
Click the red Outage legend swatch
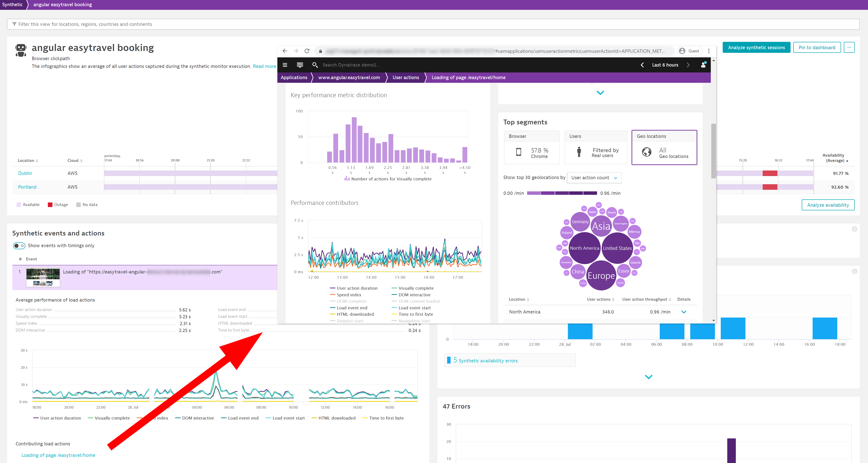coord(50,205)
